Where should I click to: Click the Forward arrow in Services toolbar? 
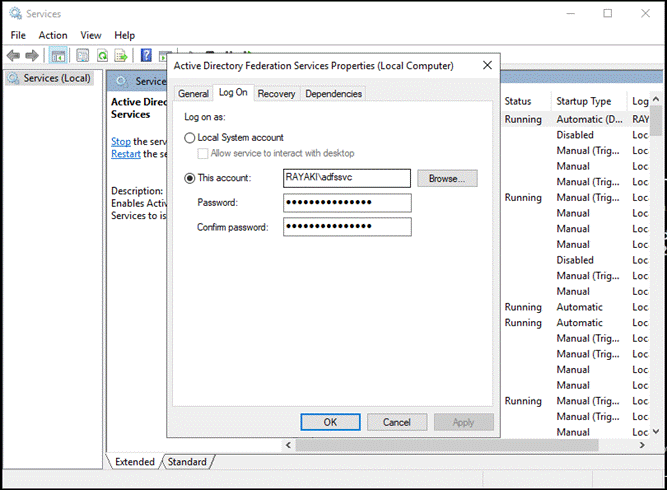pos(32,55)
